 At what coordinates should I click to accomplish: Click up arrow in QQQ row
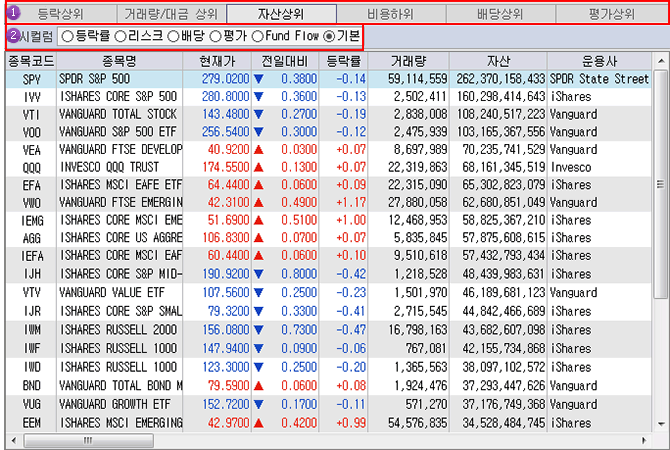coord(259,167)
